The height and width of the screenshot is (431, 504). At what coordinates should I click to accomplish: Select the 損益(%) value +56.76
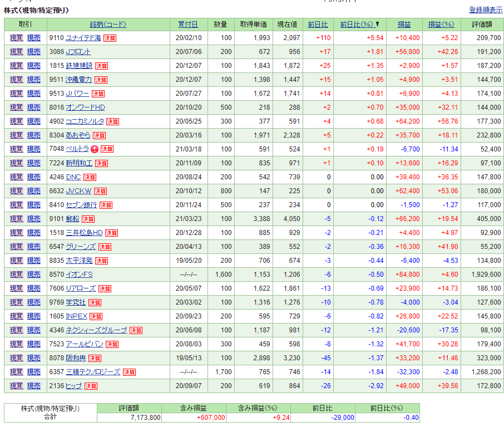[448, 121]
